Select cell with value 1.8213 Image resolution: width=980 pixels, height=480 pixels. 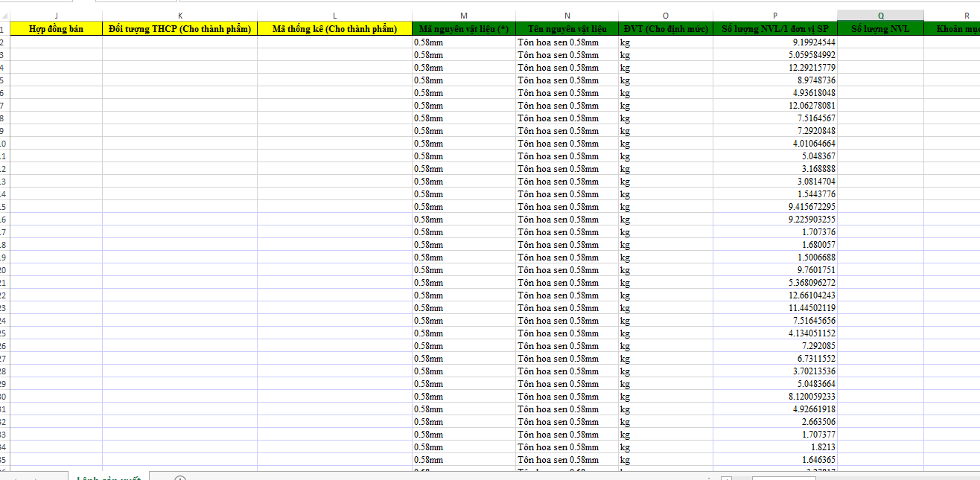775,447
